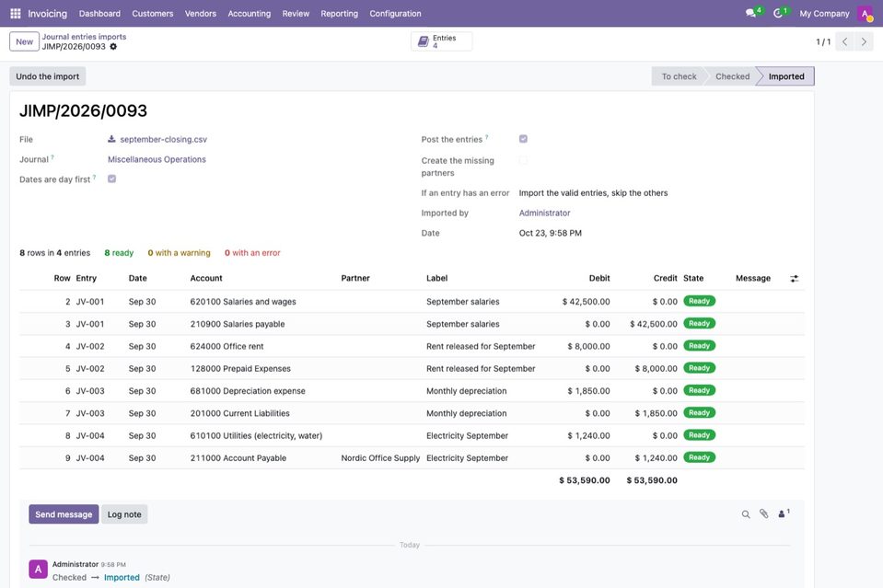This screenshot has height=588, width=883.
Task: Open the Journal entries imports breadcrumb
Action: (84, 37)
